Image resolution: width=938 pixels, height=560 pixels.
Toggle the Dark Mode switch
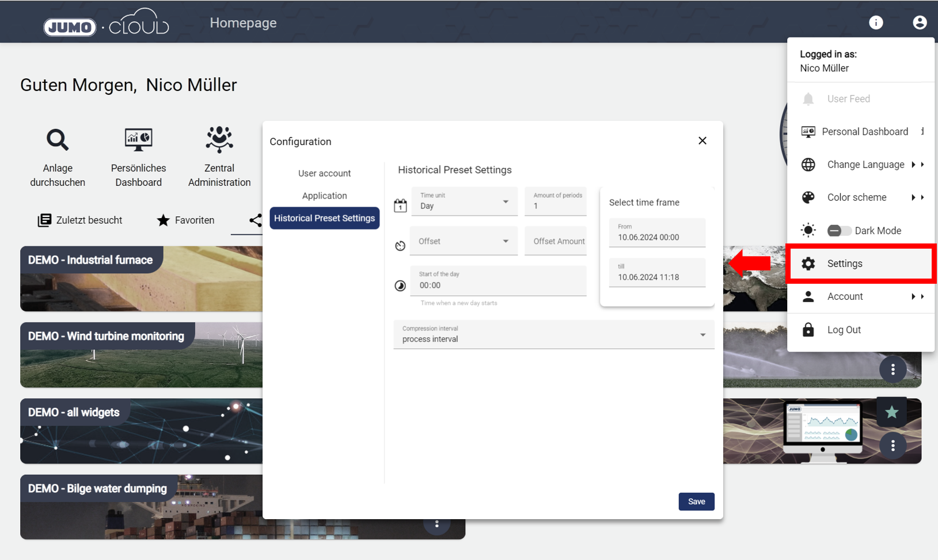(x=838, y=231)
